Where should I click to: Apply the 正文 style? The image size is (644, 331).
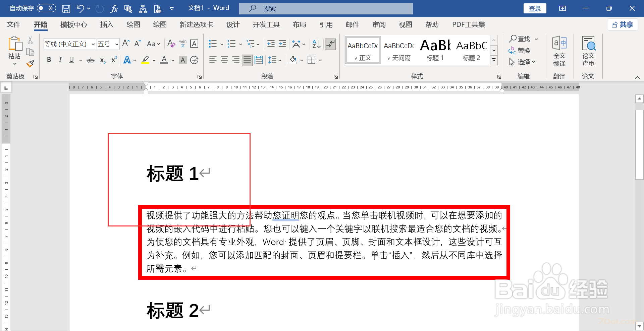363,50
